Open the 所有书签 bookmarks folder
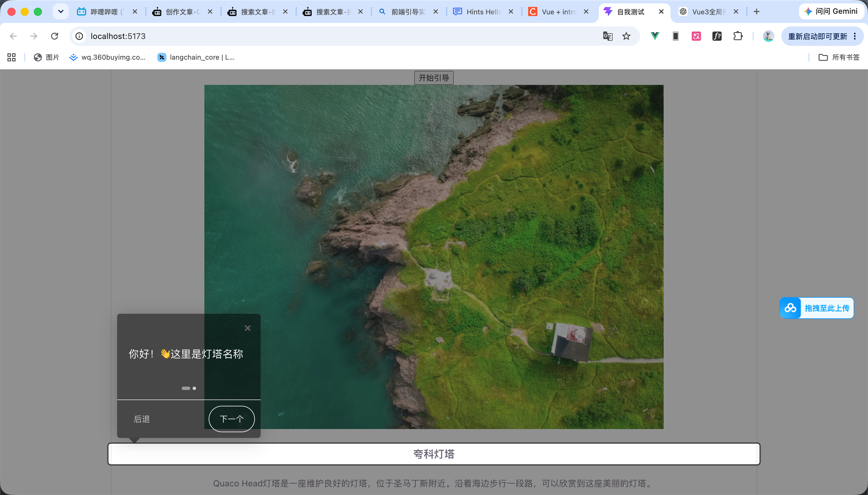 tap(839, 57)
